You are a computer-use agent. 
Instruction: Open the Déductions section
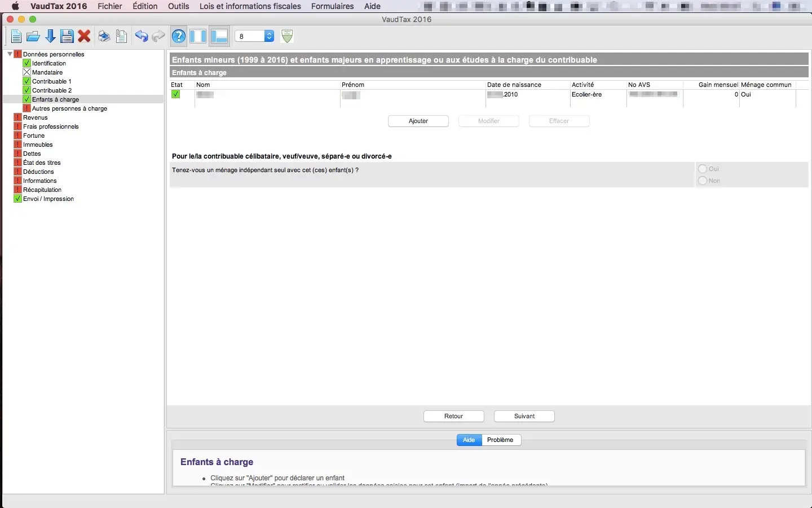click(x=38, y=172)
